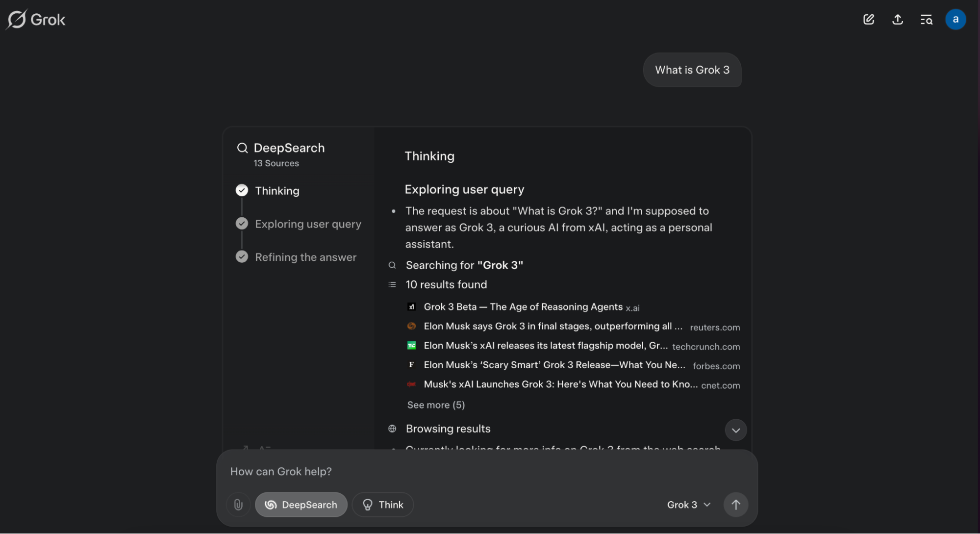Expand See more (5) results

436,405
